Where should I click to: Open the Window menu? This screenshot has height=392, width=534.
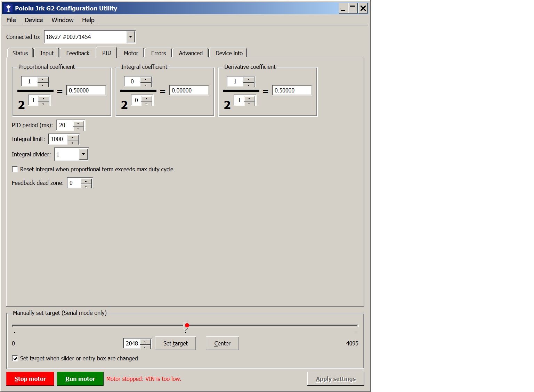pyautogui.click(x=63, y=20)
